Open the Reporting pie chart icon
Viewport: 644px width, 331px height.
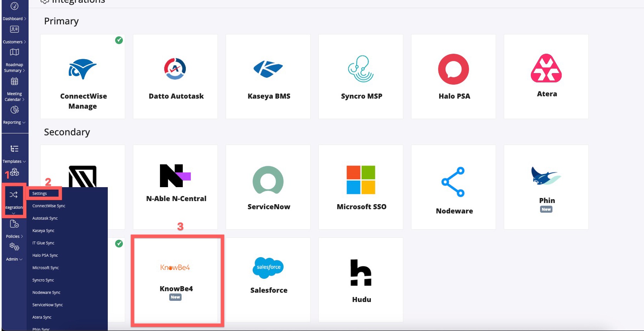click(x=14, y=110)
